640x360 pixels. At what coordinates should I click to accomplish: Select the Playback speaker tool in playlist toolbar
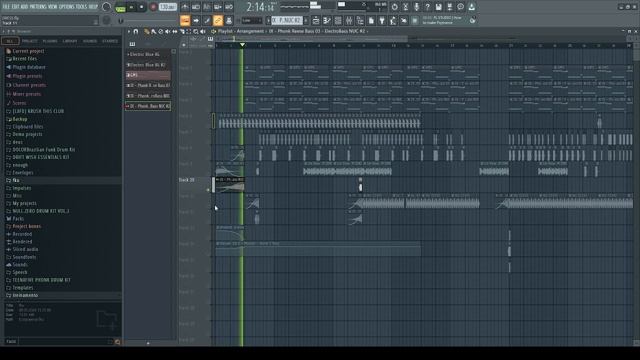coord(203,31)
